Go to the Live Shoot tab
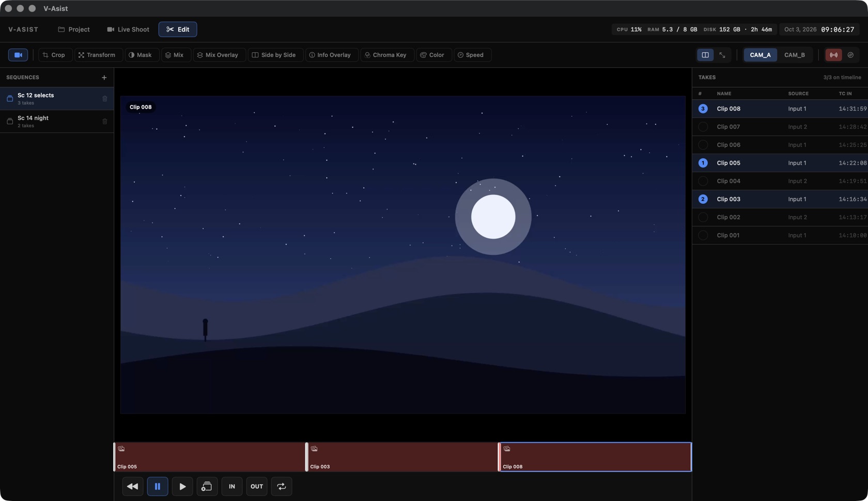The width and height of the screenshot is (868, 501). click(128, 29)
